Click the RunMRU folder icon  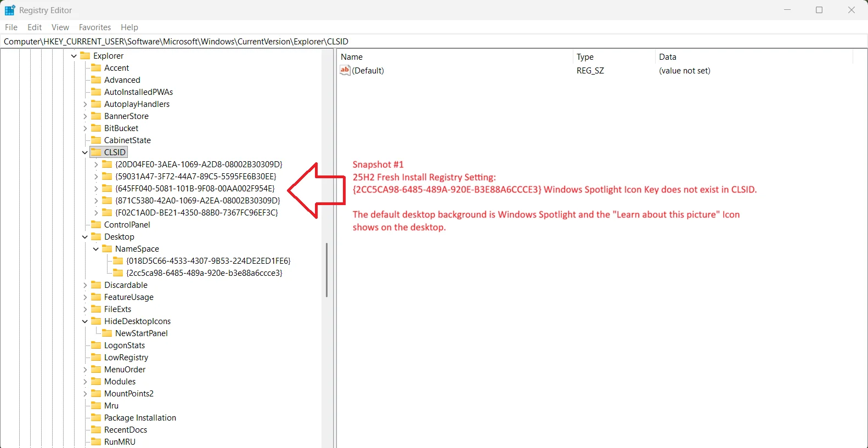[96, 442]
